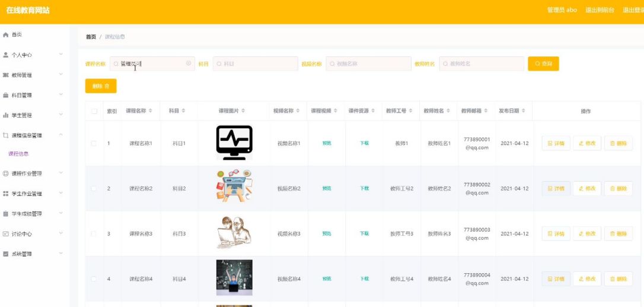Sort by 课程图片 column arrows
Image resolution: width=644 pixels, height=307 pixels.
point(243,111)
